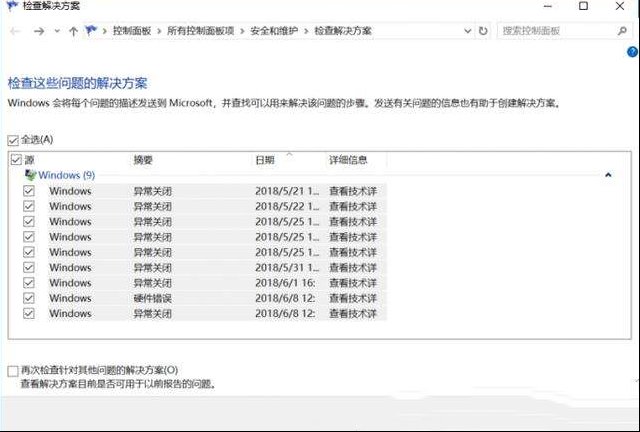Click the magnifier search icon
Screen dimensions: 640x432
[x=622, y=31]
